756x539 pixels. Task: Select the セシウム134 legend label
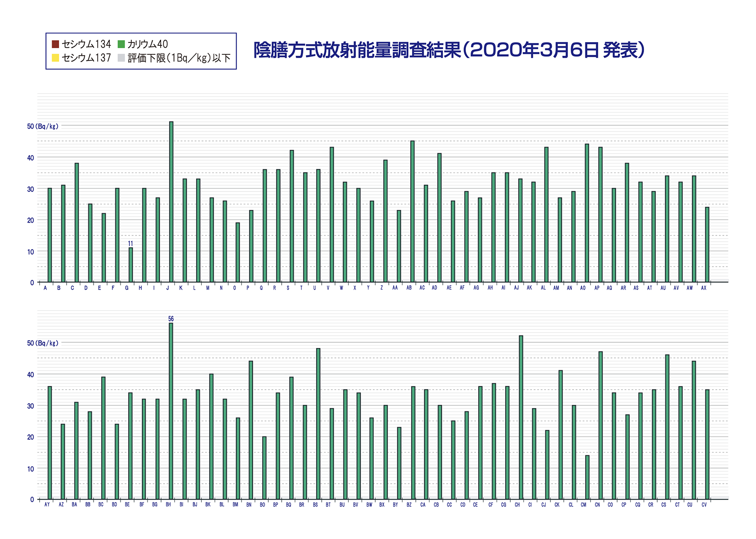(x=86, y=44)
